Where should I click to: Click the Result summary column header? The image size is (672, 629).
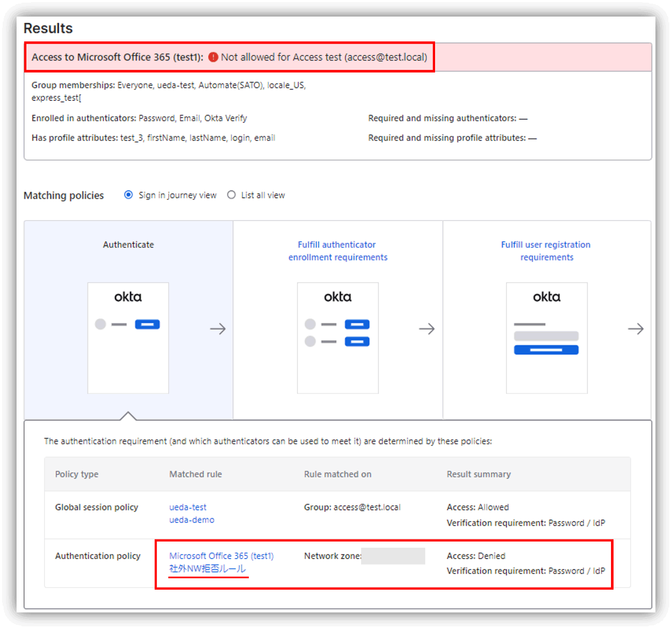coord(479,474)
